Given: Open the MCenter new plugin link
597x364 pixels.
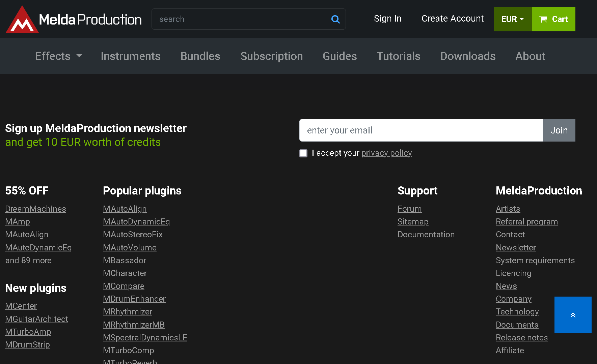Looking at the screenshot, I should click(21, 306).
